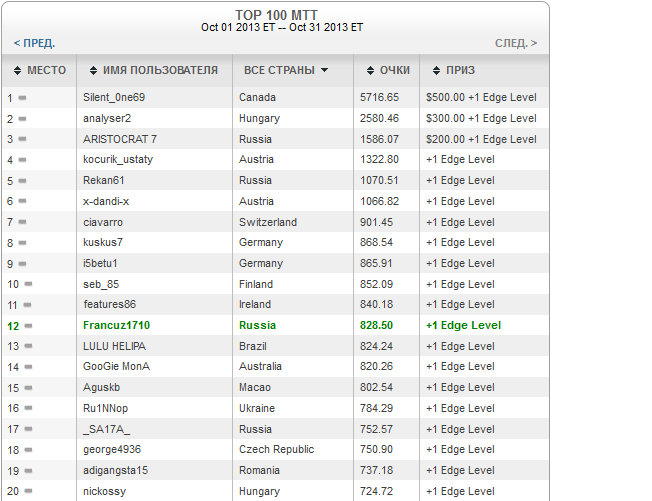This screenshot has width=652, height=501.
Task: Open the ВСЕ СТРАНЫ country filter dropdown
Action: 286,71
